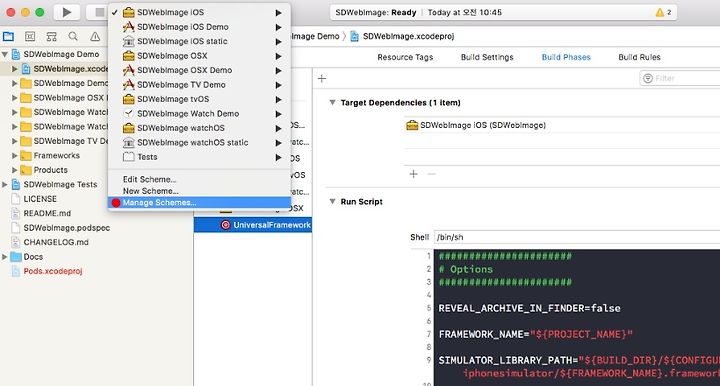
Task: Open SDWebImage.podspec file
Action: coord(67,228)
